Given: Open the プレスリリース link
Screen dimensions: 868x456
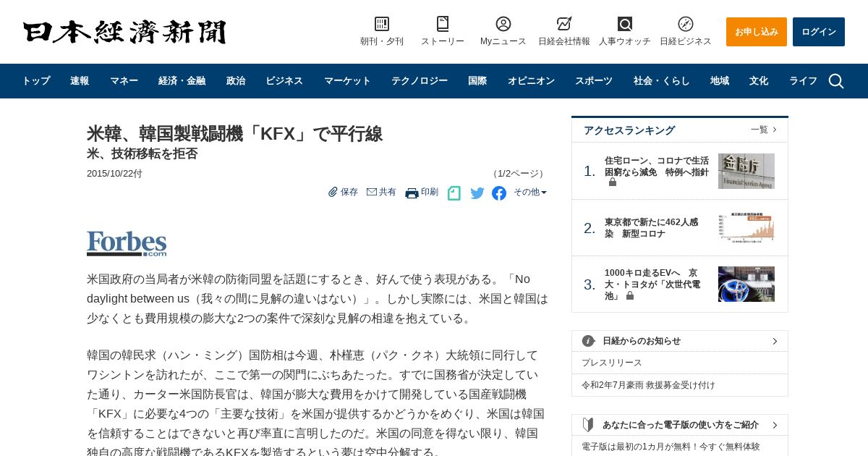Looking at the screenshot, I should click(x=612, y=363).
